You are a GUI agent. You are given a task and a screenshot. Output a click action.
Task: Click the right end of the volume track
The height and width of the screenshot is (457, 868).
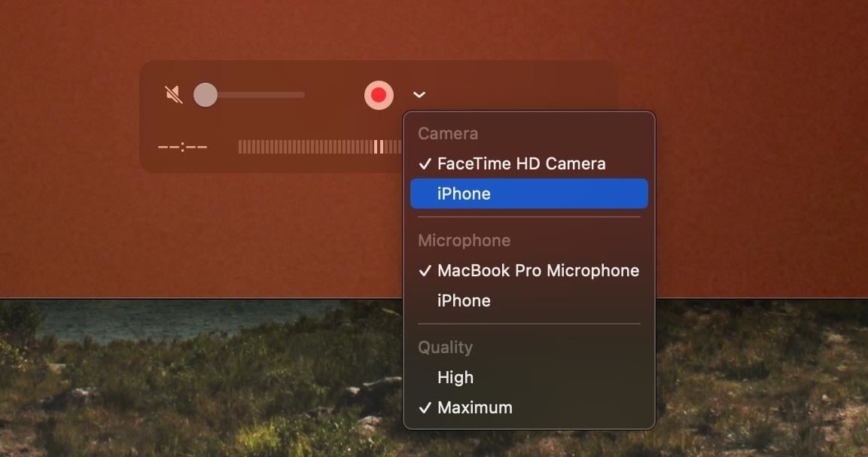tap(301, 95)
